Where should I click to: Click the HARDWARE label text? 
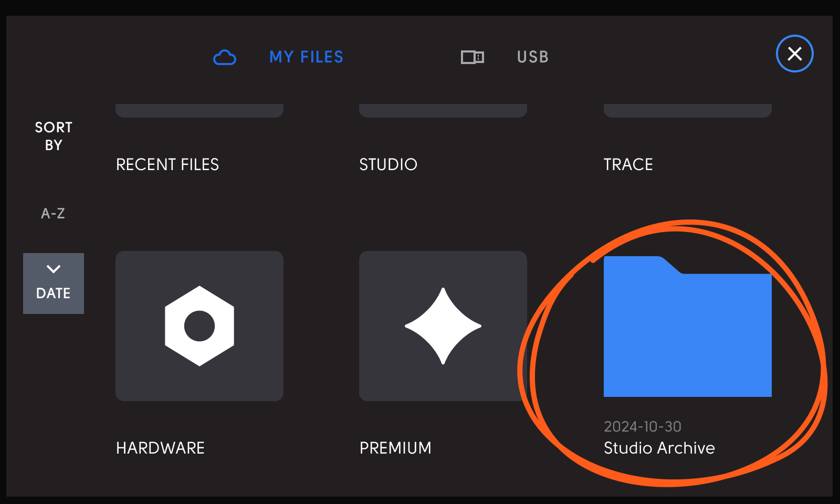tap(160, 448)
